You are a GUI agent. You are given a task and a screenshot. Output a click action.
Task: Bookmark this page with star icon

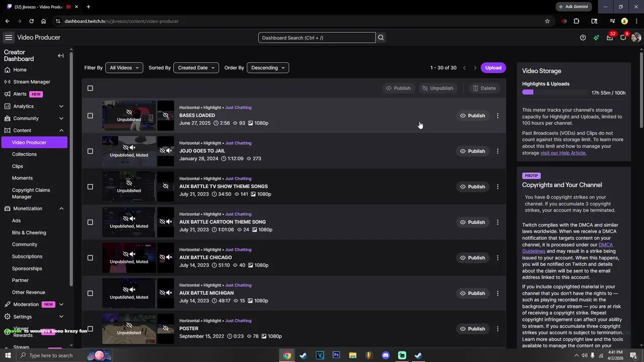coord(547,21)
